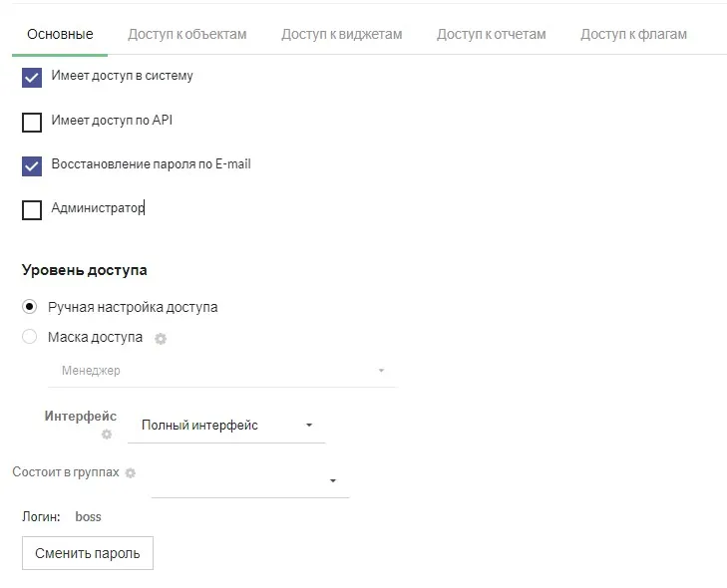Screen dimensions: 727x588
Task: Switch to the Основные tab
Action: pyautogui.click(x=60, y=34)
